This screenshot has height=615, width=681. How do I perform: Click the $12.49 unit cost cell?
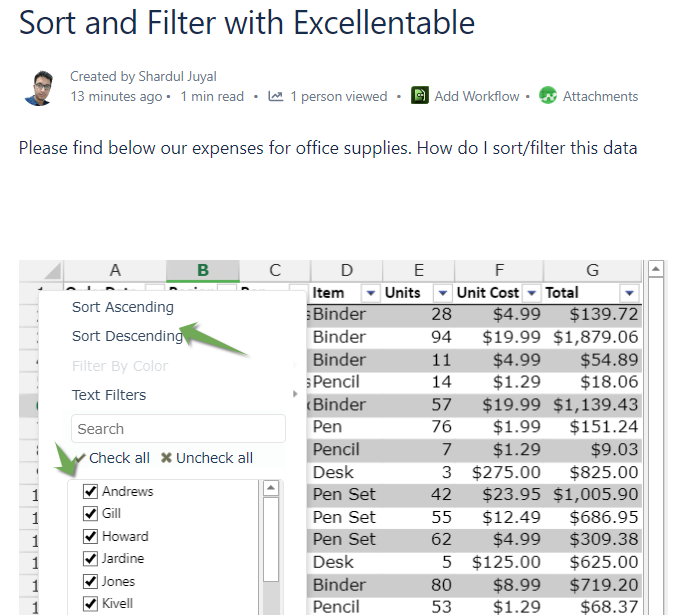(499, 517)
